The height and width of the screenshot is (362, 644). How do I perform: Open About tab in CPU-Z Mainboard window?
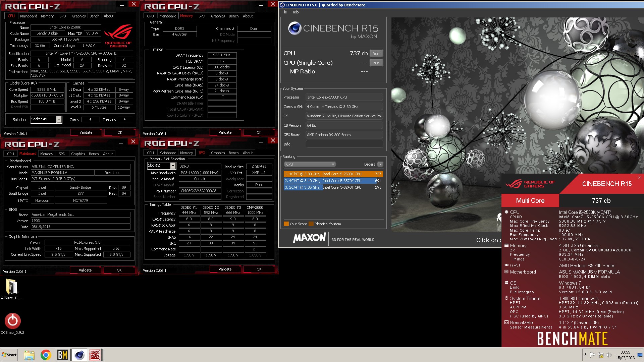pyautogui.click(x=108, y=154)
